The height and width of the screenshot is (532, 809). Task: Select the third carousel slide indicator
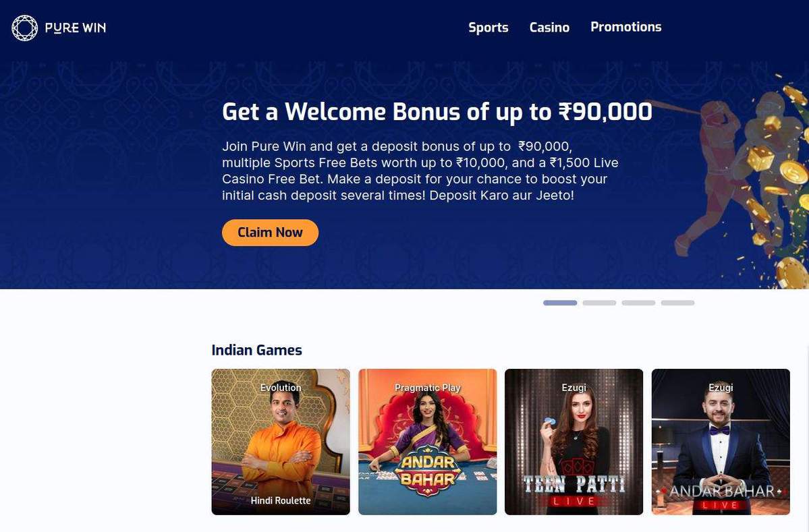click(x=638, y=303)
